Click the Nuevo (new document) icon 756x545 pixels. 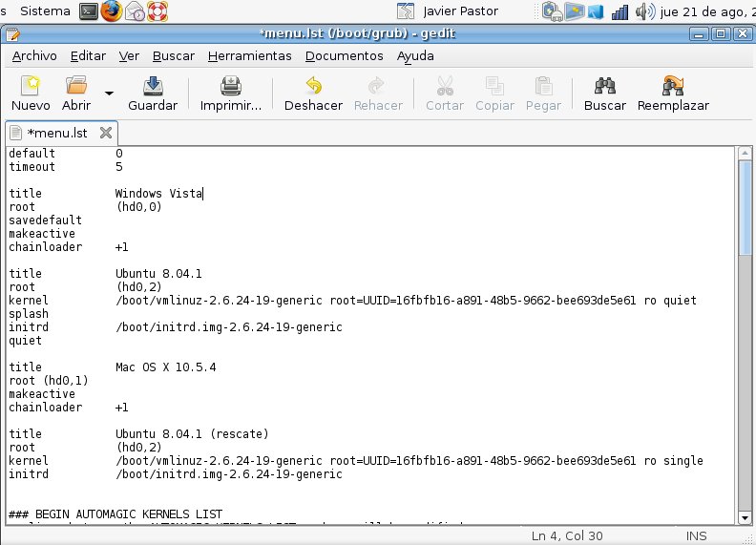pos(31,86)
